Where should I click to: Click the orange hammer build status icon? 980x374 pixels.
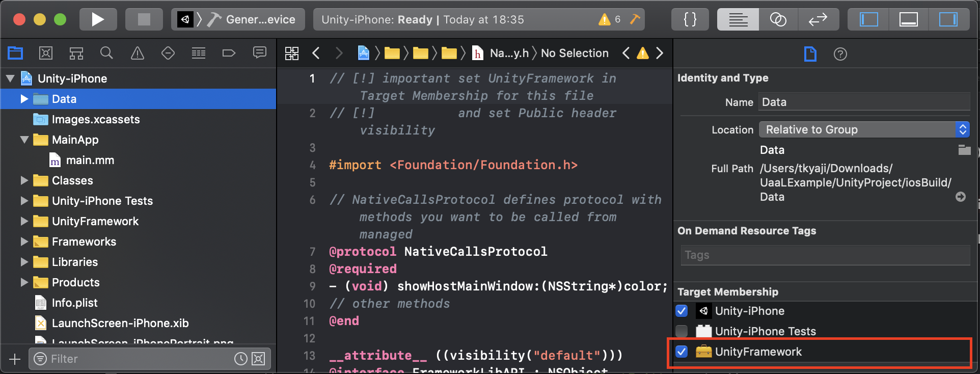(635, 19)
